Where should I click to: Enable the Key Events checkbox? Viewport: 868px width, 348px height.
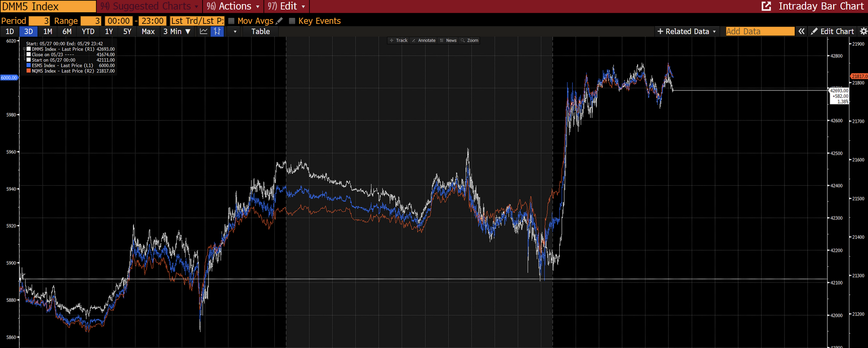(292, 21)
